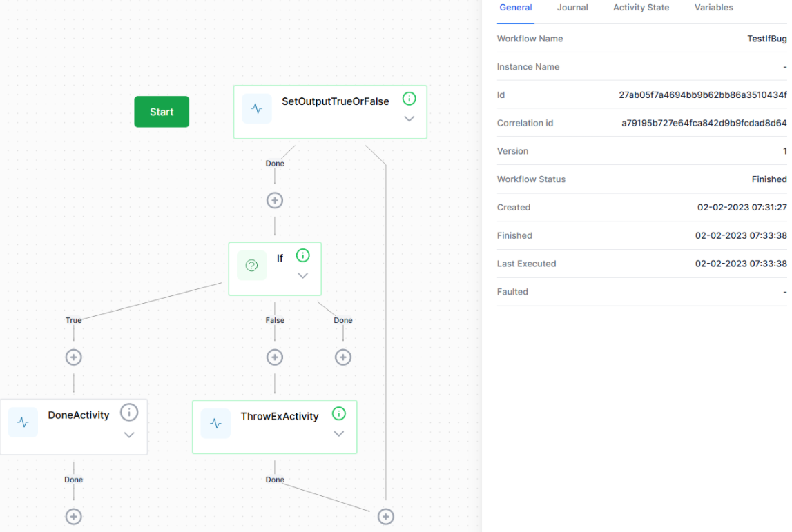792x532 pixels.
Task: Open the Variables tab
Action: pos(714,8)
